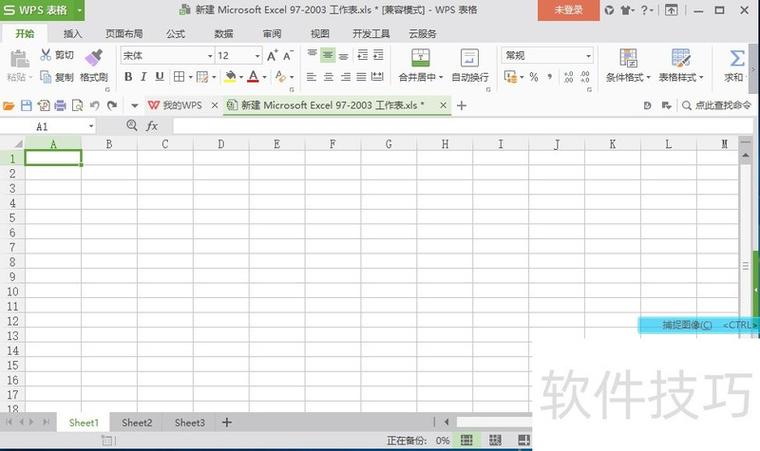Open the 视图 ribbon tab
Image resolution: width=760 pixels, height=451 pixels.
tap(319, 33)
